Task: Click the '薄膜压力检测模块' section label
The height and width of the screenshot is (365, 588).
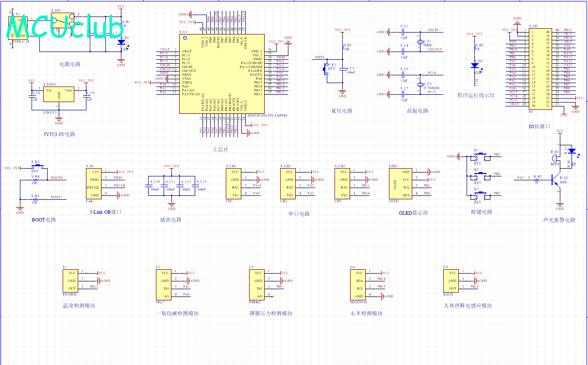Action: [271, 313]
